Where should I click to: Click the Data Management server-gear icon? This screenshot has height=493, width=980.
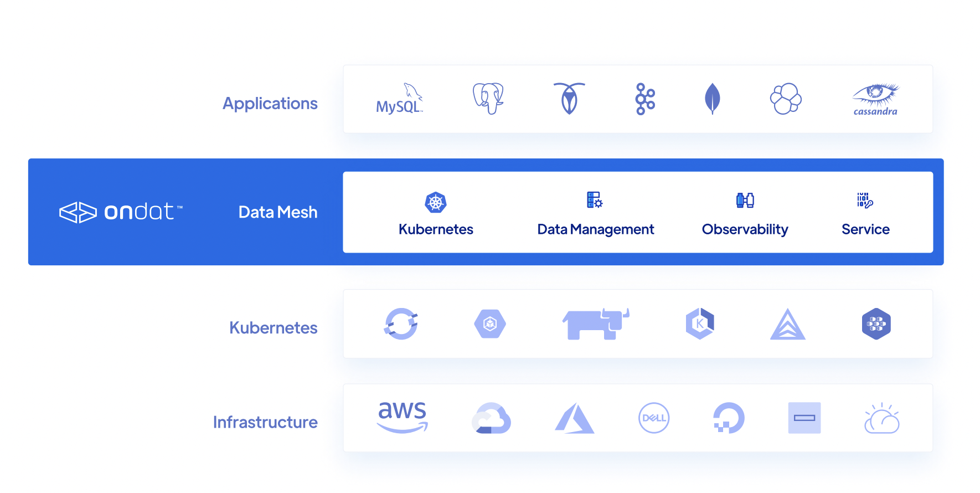pyautogui.click(x=595, y=200)
